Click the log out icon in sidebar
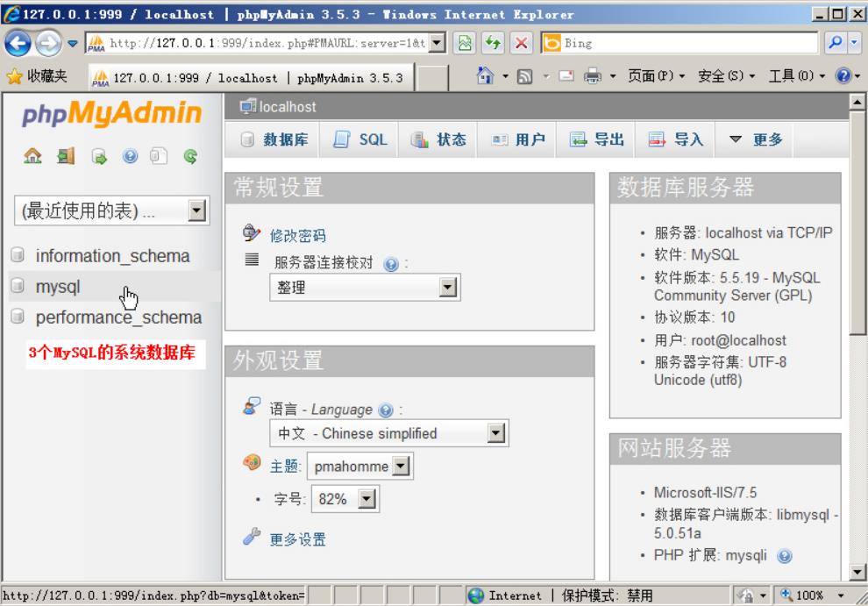The height and width of the screenshot is (606, 868). pos(66,156)
